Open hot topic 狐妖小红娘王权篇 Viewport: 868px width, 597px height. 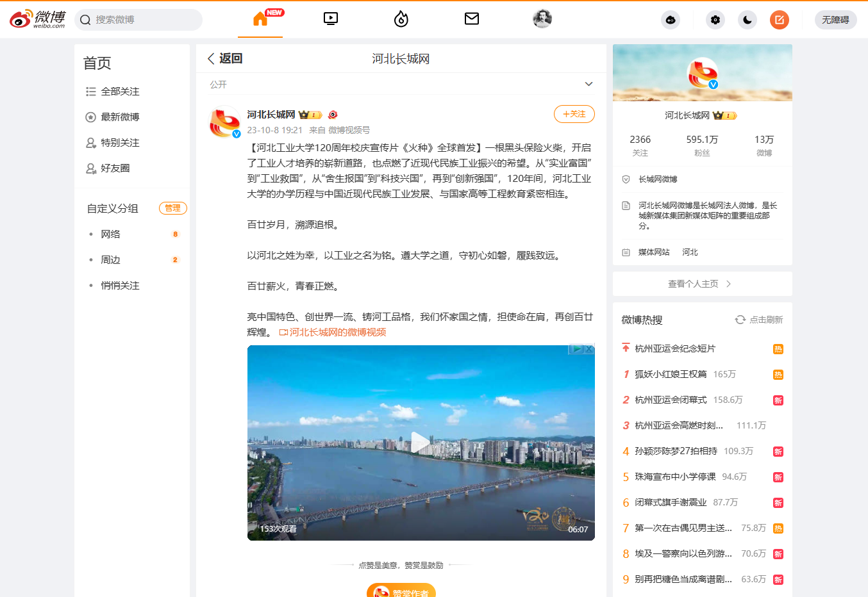point(671,374)
